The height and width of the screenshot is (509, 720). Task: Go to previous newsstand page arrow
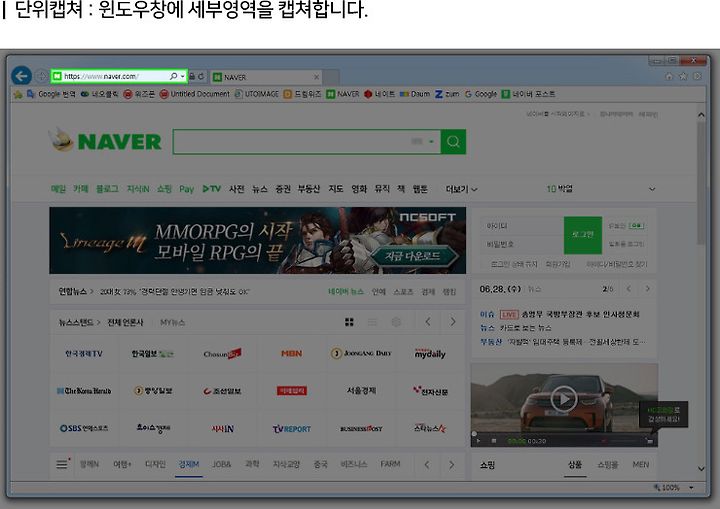tap(428, 322)
